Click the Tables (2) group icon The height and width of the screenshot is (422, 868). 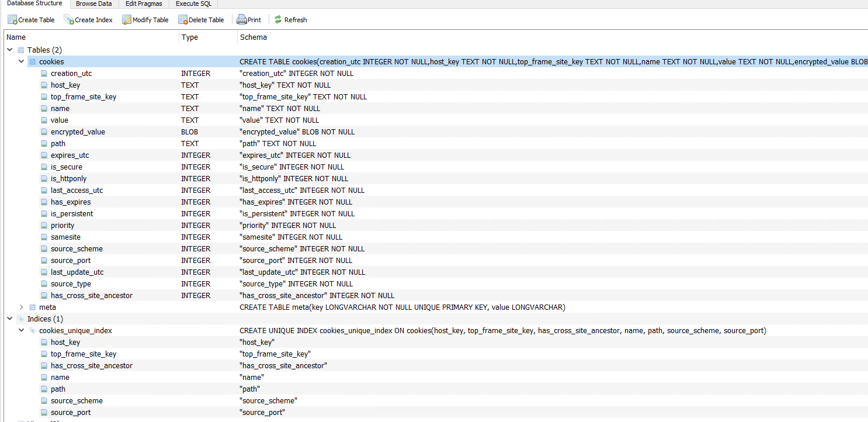(21, 50)
